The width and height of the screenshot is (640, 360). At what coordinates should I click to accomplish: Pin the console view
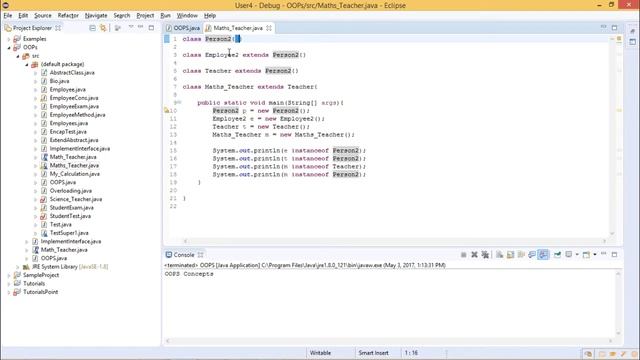click(x=557, y=255)
